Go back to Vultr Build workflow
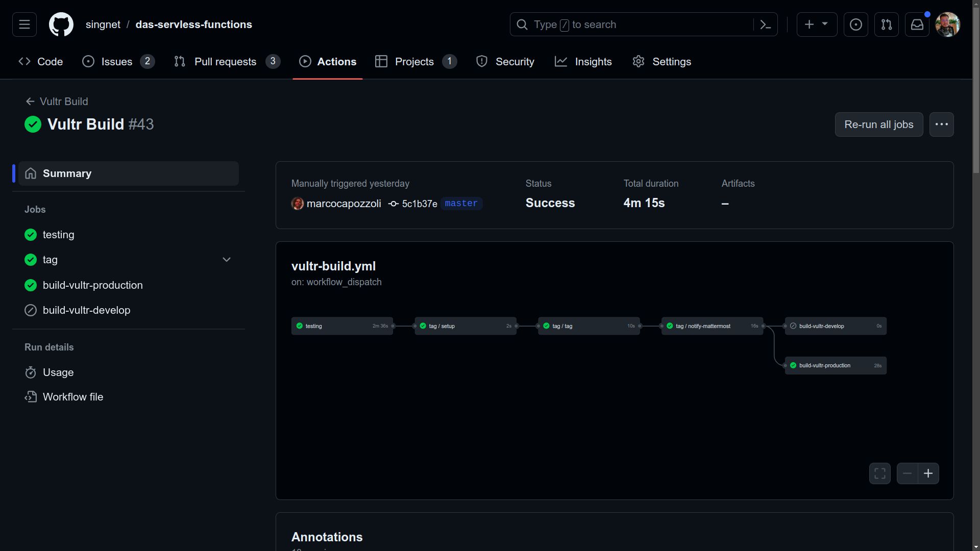The height and width of the screenshot is (551, 980). coord(57,102)
